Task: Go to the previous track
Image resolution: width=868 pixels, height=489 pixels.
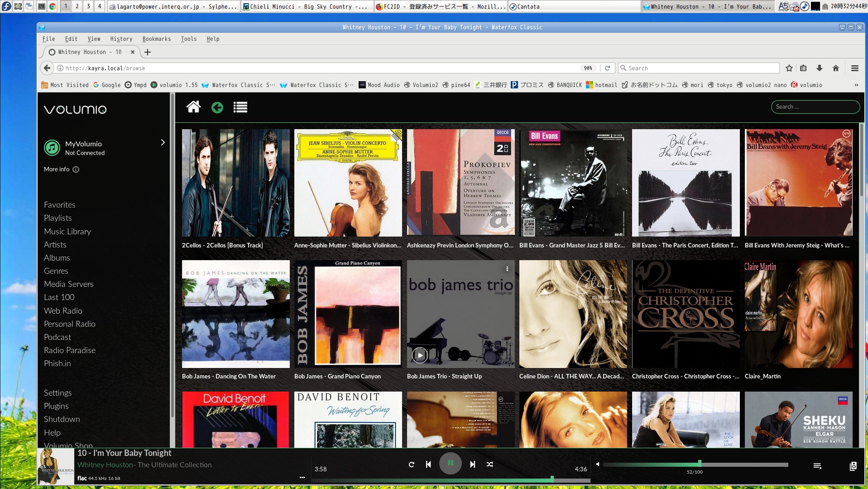Action: point(428,464)
